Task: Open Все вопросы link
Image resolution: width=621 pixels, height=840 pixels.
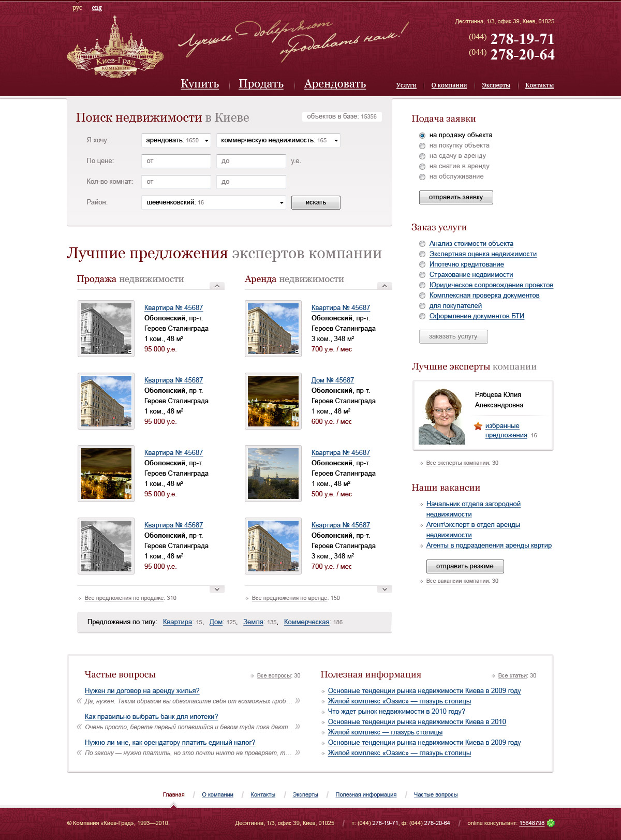Action: 274,675
